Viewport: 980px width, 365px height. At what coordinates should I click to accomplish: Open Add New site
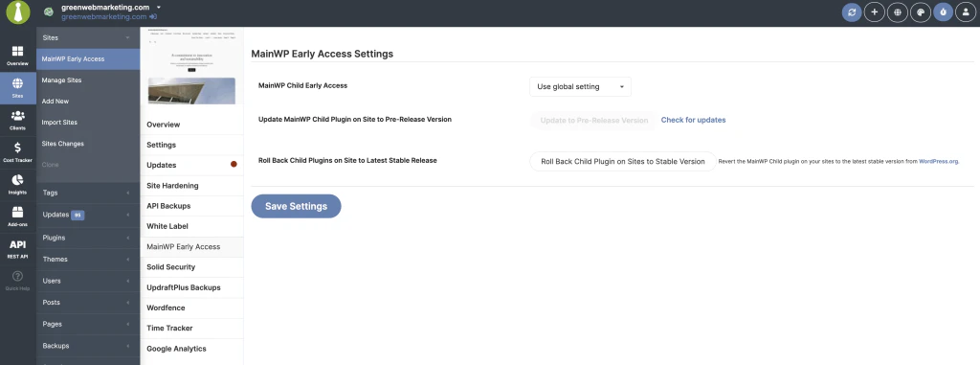88,101
